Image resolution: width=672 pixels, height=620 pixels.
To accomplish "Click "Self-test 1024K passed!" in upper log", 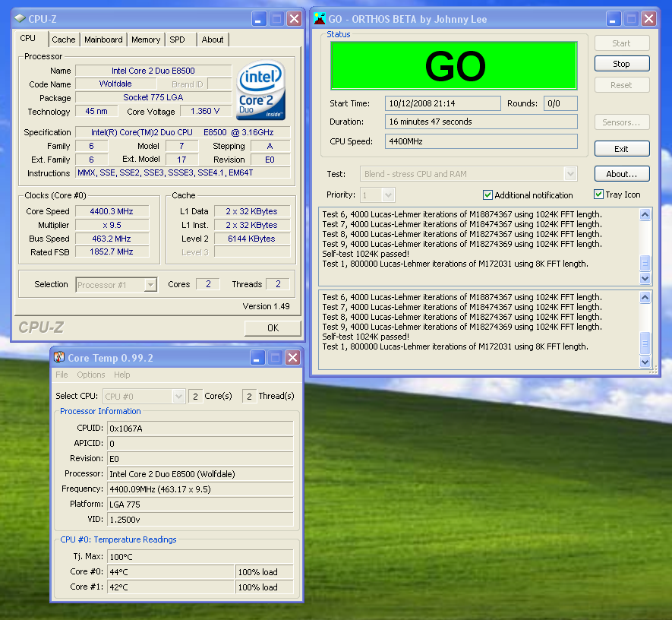I will click(365, 254).
